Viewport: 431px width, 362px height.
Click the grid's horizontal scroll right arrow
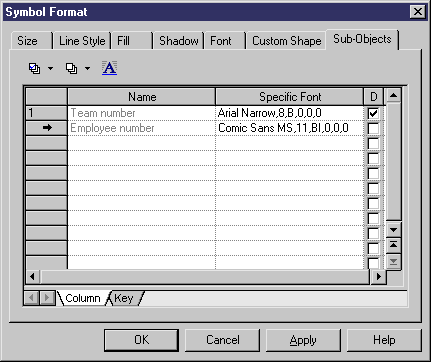(x=379, y=277)
